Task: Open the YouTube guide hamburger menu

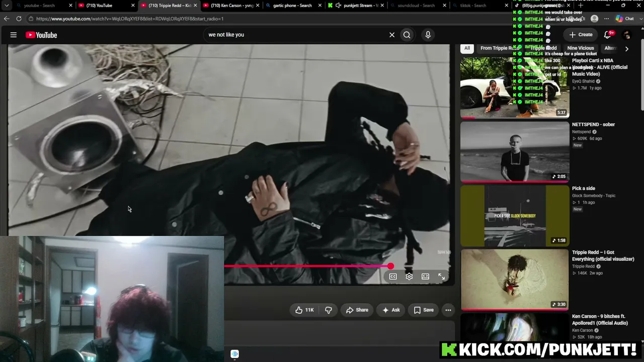Action: (14, 35)
